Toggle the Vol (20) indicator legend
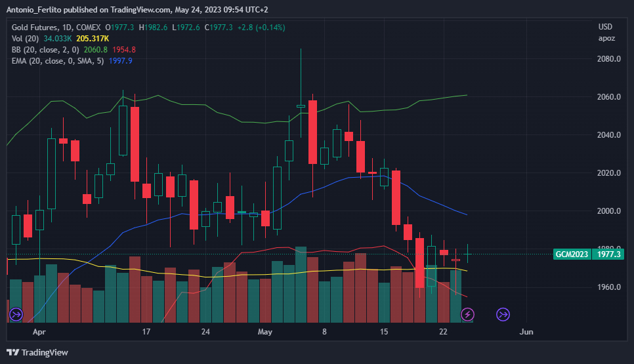The width and height of the screenshot is (634, 364). [x=26, y=39]
